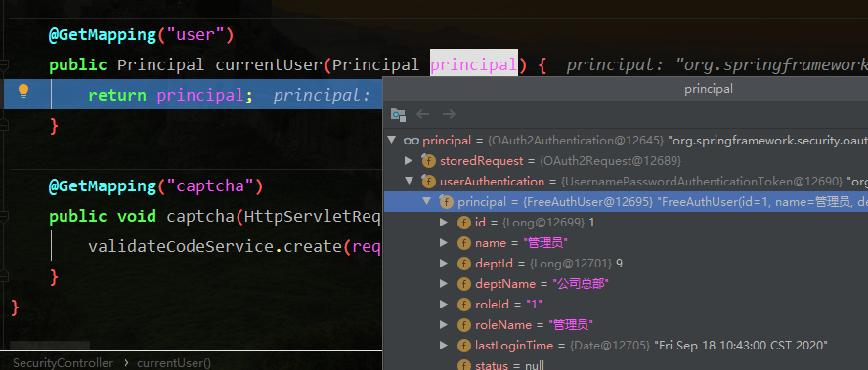Click validateCodeService in the code
Viewport: 868px width, 370px height.
pos(181,246)
